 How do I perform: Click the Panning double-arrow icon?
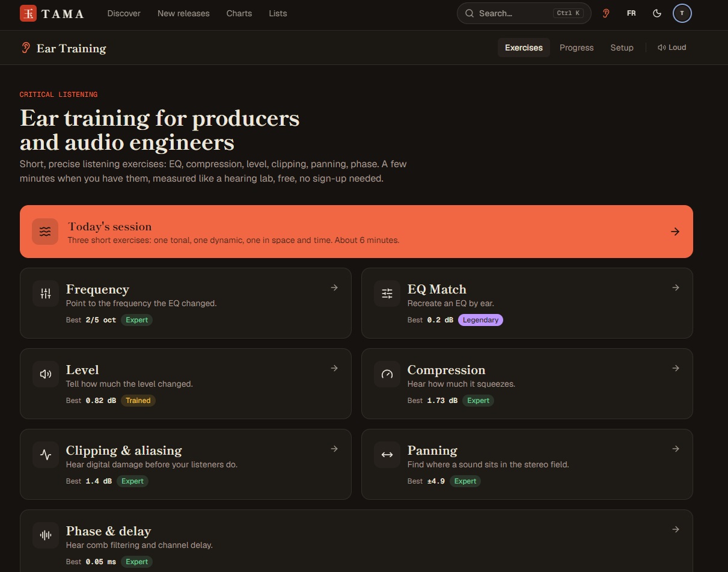coord(387,455)
